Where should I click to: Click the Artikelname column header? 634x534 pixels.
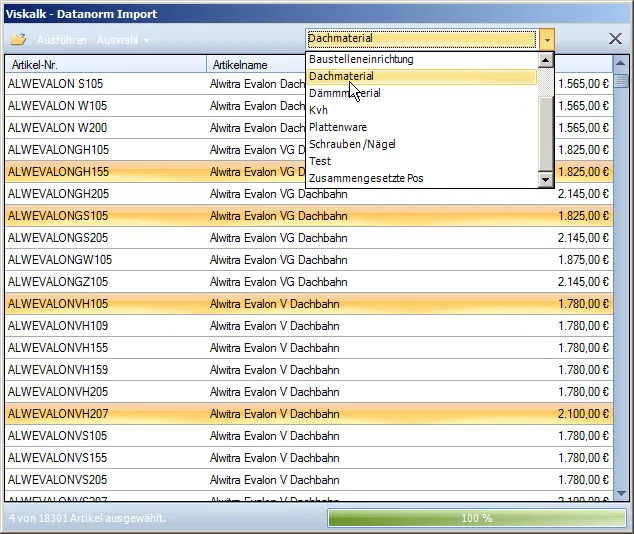tap(255, 64)
